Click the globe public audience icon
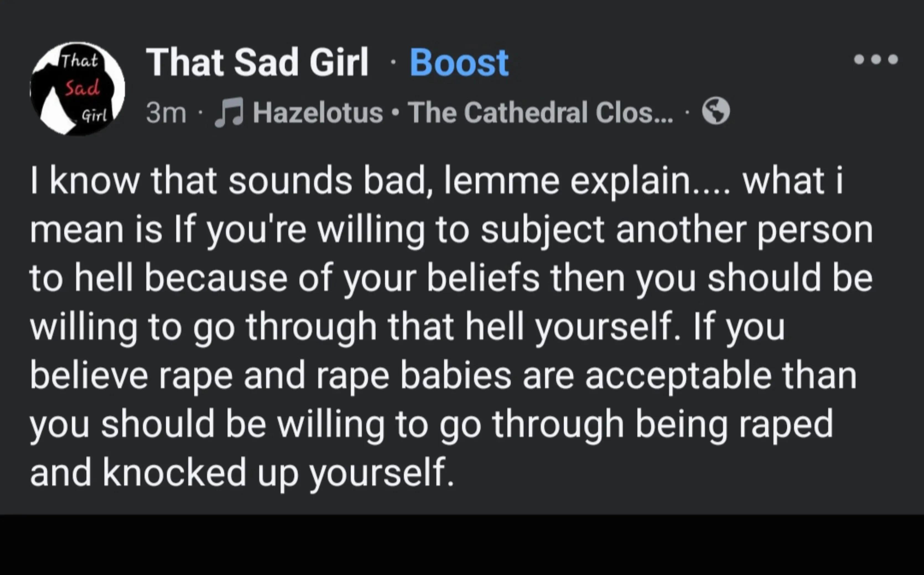This screenshot has width=924, height=575. click(715, 111)
